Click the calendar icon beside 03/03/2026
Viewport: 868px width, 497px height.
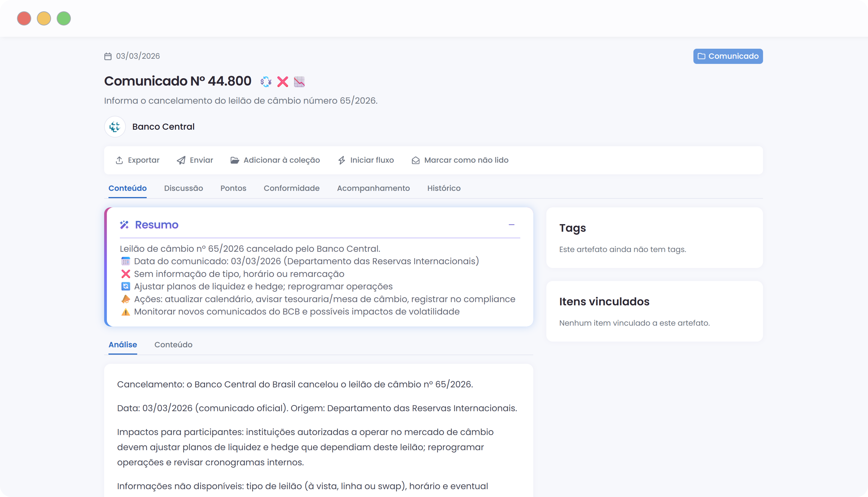(x=108, y=56)
